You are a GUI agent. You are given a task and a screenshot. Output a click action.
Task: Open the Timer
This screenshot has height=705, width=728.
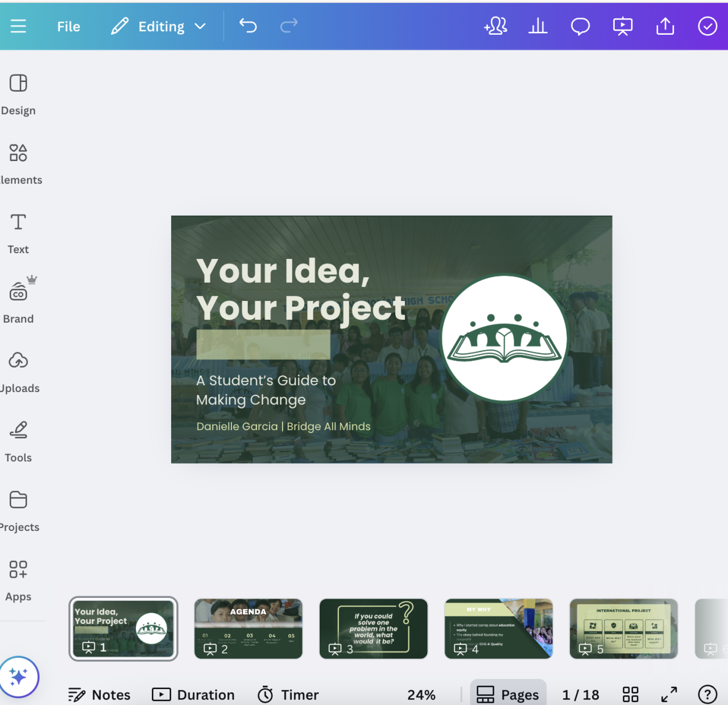(288, 695)
